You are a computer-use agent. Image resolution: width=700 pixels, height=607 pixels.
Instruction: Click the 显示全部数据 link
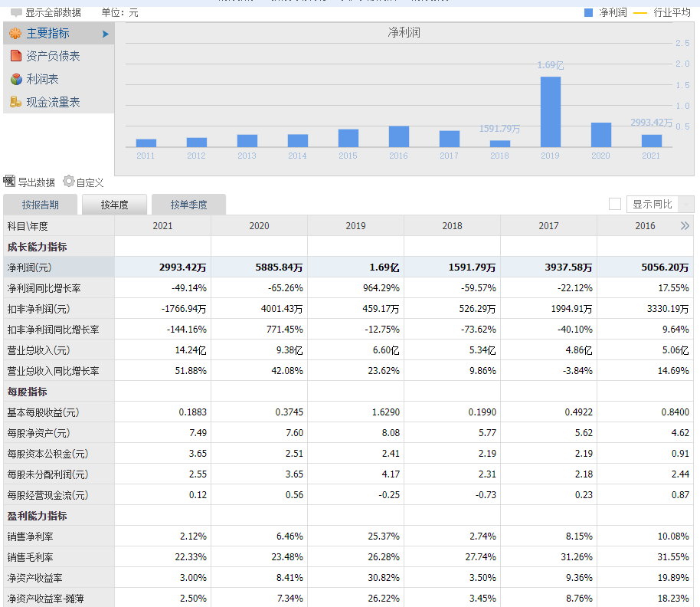[x=53, y=12]
